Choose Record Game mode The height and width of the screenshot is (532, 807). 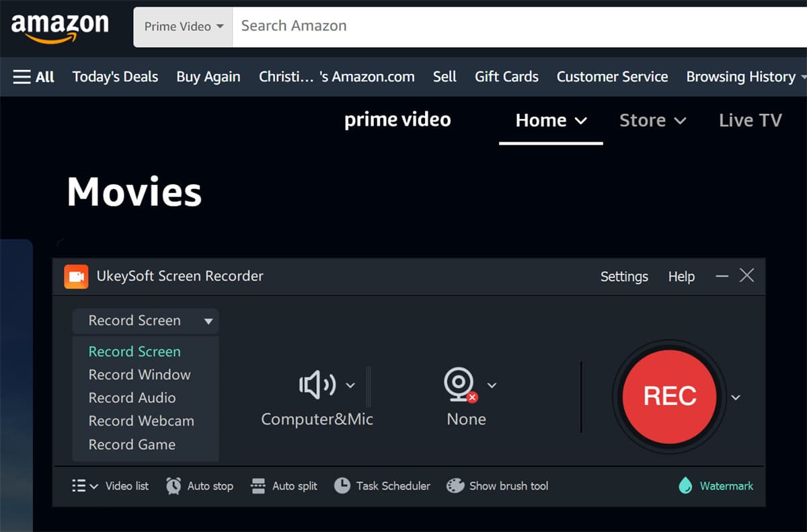(132, 445)
